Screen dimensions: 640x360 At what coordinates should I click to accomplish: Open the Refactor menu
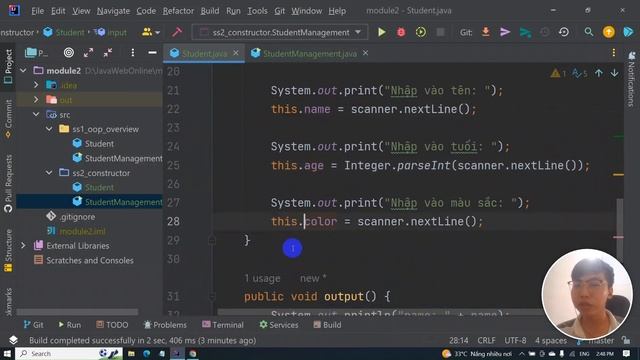[x=178, y=11]
